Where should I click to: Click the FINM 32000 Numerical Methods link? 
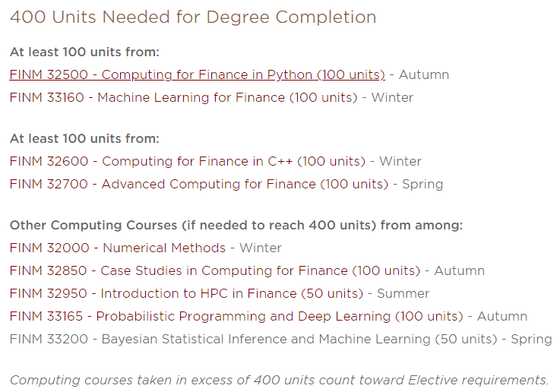tap(118, 248)
